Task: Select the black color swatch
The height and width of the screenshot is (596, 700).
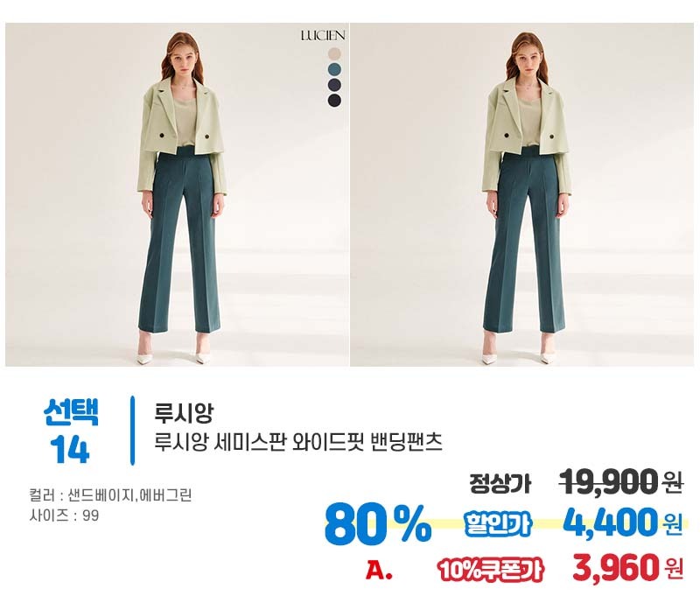Action: click(334, 101)
